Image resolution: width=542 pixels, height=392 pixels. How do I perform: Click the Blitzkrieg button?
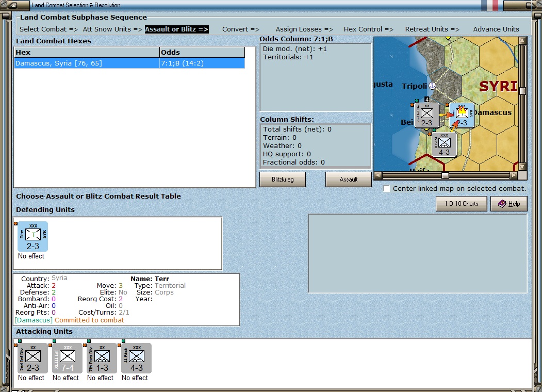pyautogui.click(x=283, y=179)
